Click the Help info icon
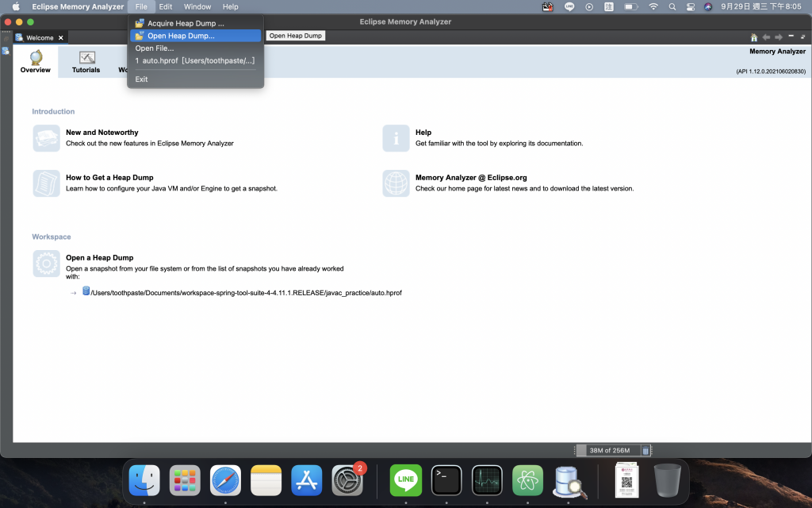The image size is (812, 508). (x=396, y=138)
